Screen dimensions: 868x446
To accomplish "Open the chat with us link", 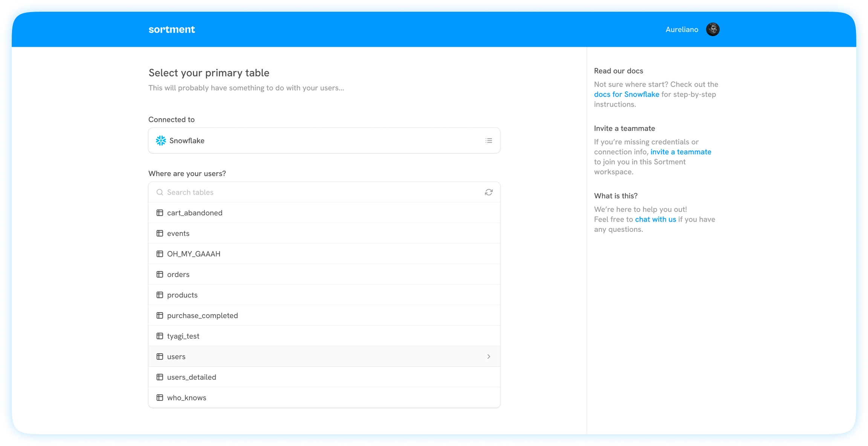I will tap(655, 219).
